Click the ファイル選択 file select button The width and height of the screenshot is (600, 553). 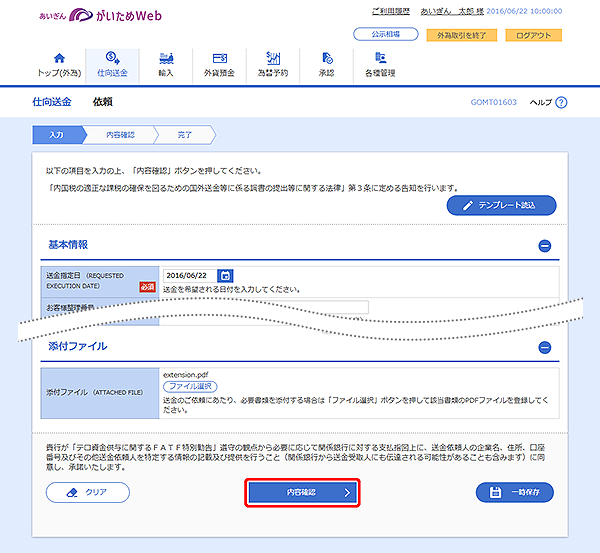(190, 386)
